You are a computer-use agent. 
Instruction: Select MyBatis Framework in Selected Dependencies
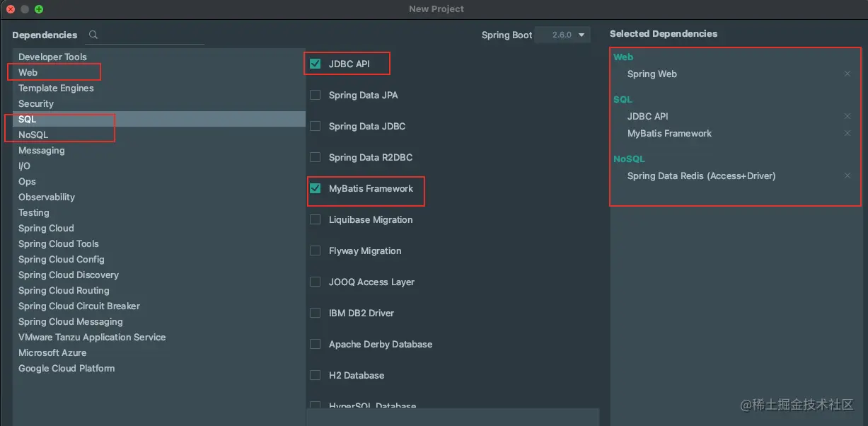(x=669, y=133)
